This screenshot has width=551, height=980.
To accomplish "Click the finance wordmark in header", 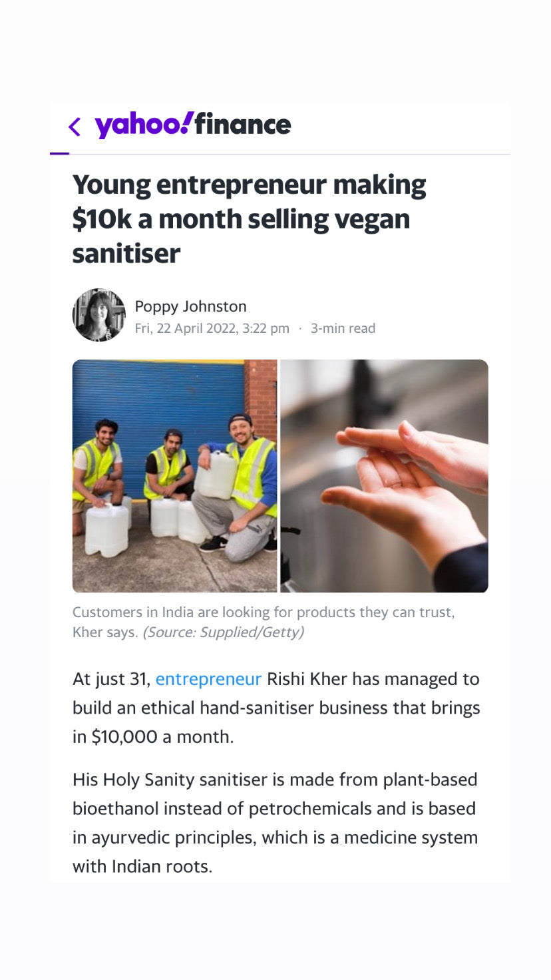I will (243, 124).
